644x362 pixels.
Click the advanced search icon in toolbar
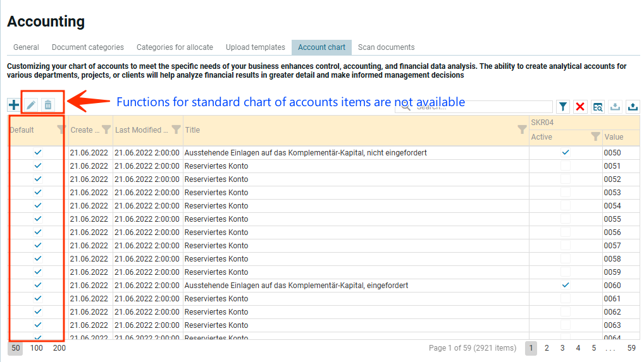[598, 107]
